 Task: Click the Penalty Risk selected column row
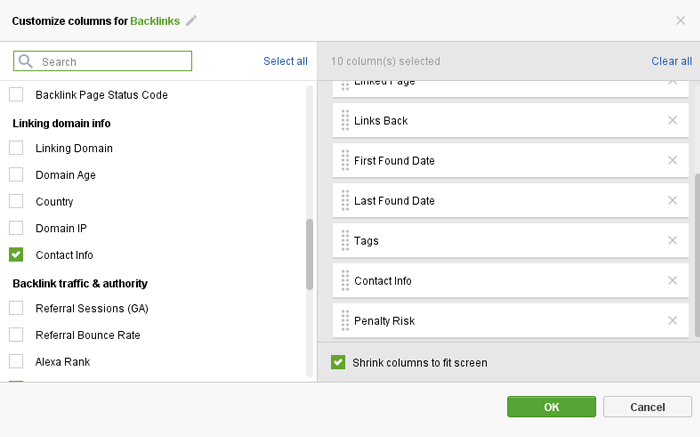pyautogui.click(x=511, y=320)
